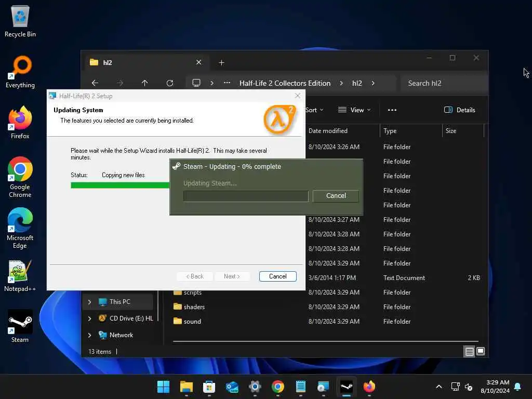
Task: Cancel the Half-Life 2 Setup wizard
Action: [277, 276]
